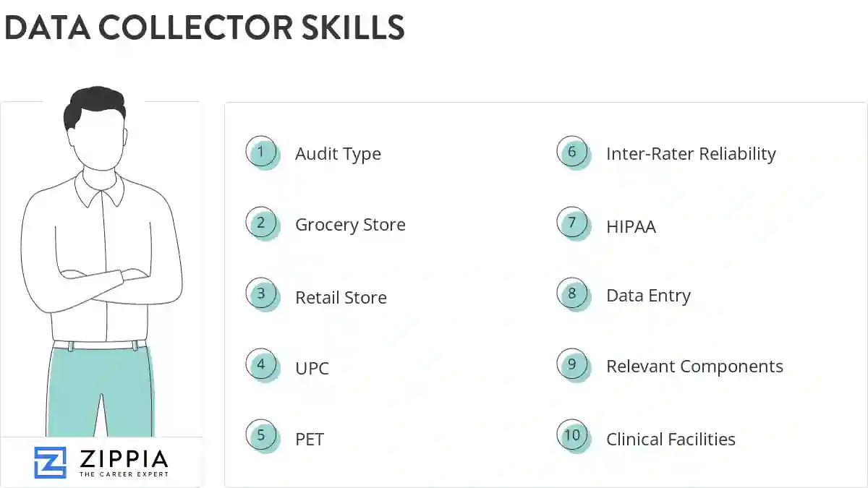Click the number 9 circle badge
The height and width of the screenshot is (488, 868).
(572, 365)
